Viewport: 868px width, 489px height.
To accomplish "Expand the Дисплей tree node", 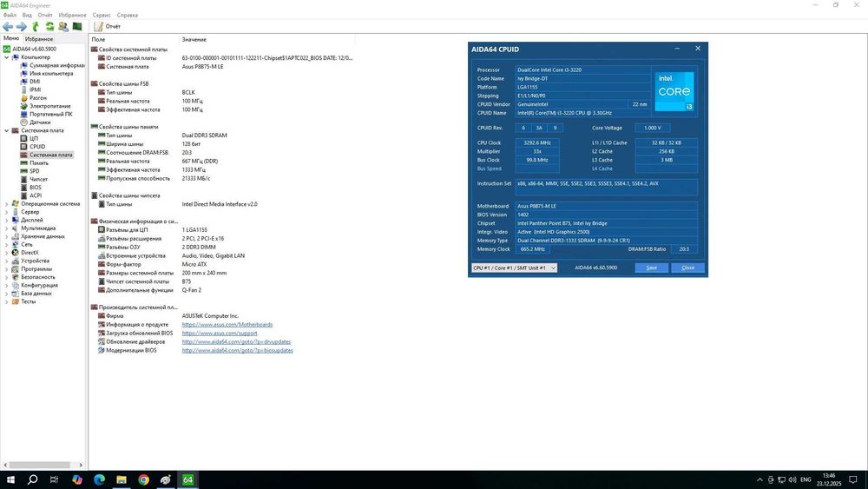I will tap(7, 220).
